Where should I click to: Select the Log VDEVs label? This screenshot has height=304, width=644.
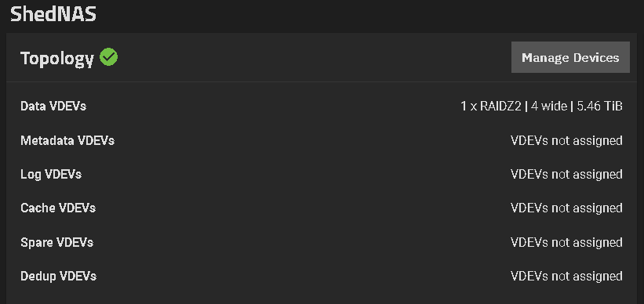[x=51, y=175]
